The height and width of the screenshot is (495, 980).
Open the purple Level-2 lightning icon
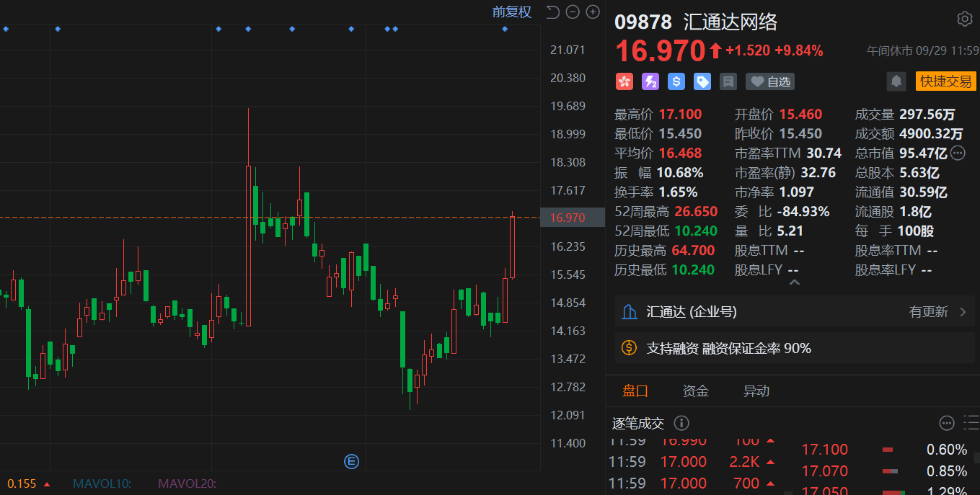[650, 81]
